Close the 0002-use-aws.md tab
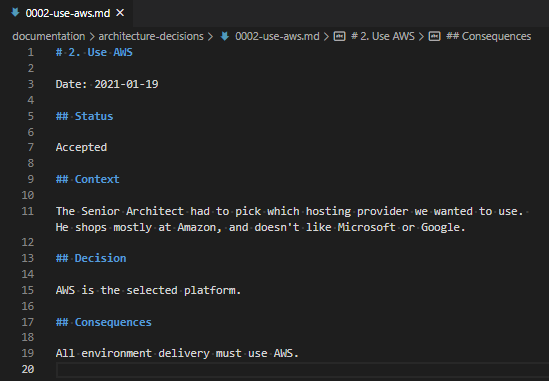 120,13
